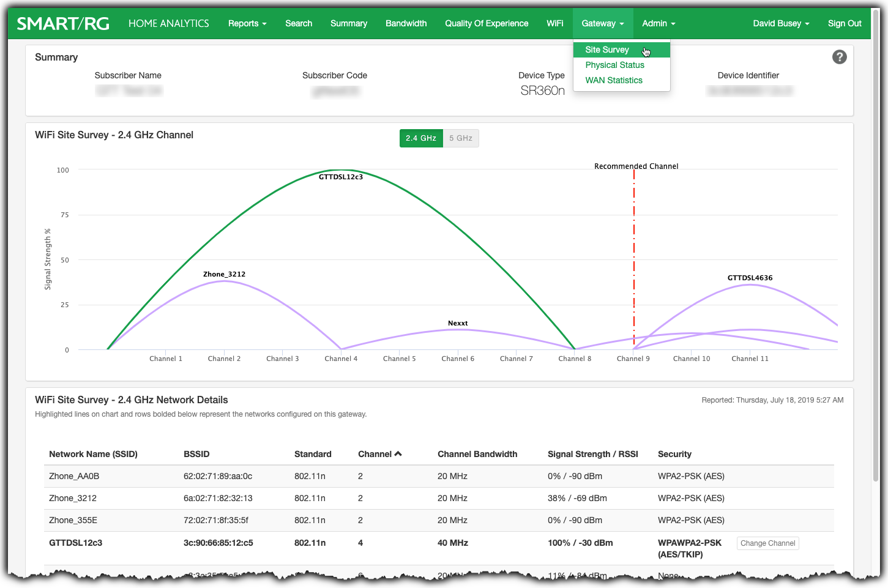The width and height of the screenshot is (888, 588).
Task: Choose WAN Statistics in the Gateway menu
Action: tap(614, 80)
